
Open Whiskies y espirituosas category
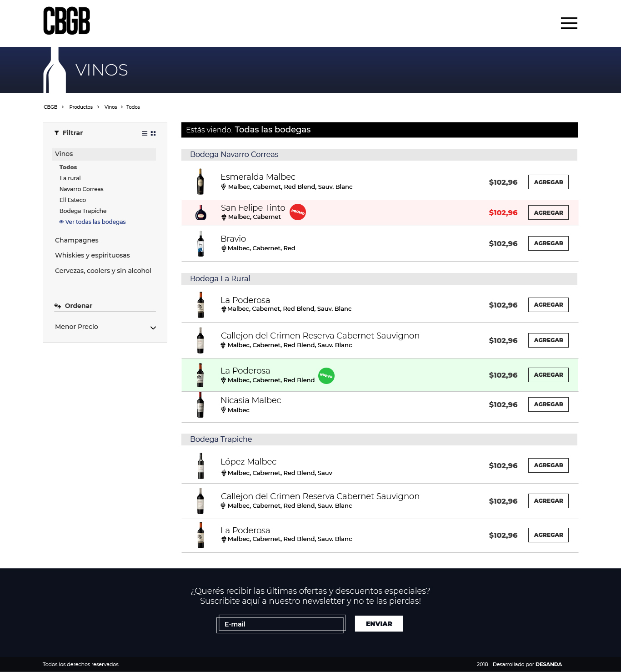tap(92, 255)
